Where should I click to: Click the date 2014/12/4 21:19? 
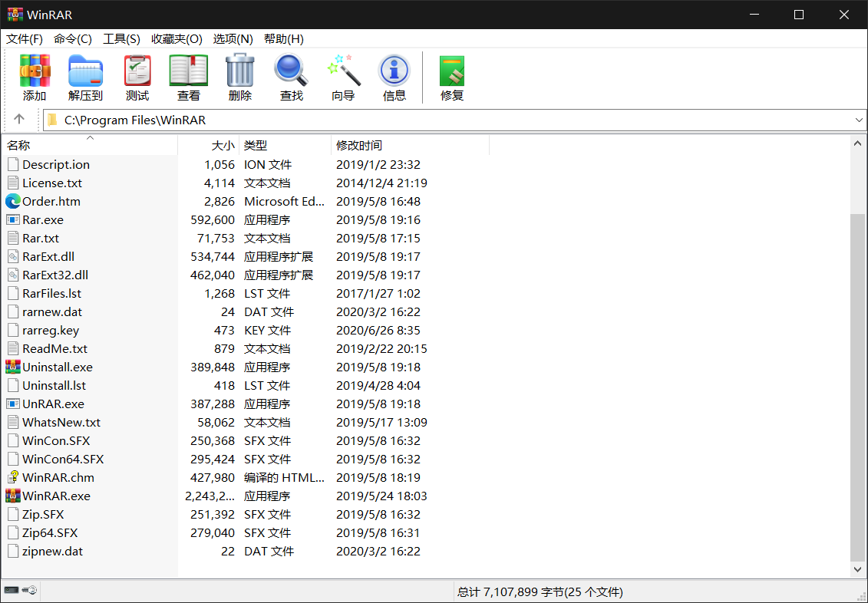pyautogui.click(x=381, y=183)
